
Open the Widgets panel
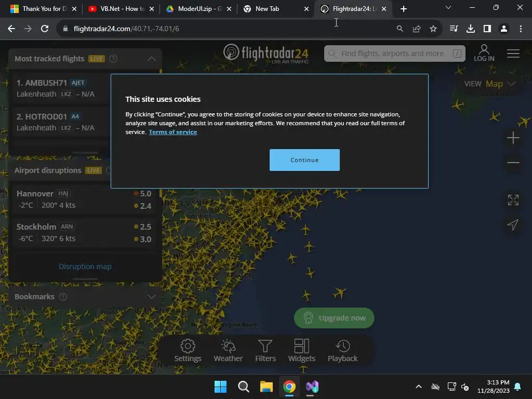(x=302, y=351)
